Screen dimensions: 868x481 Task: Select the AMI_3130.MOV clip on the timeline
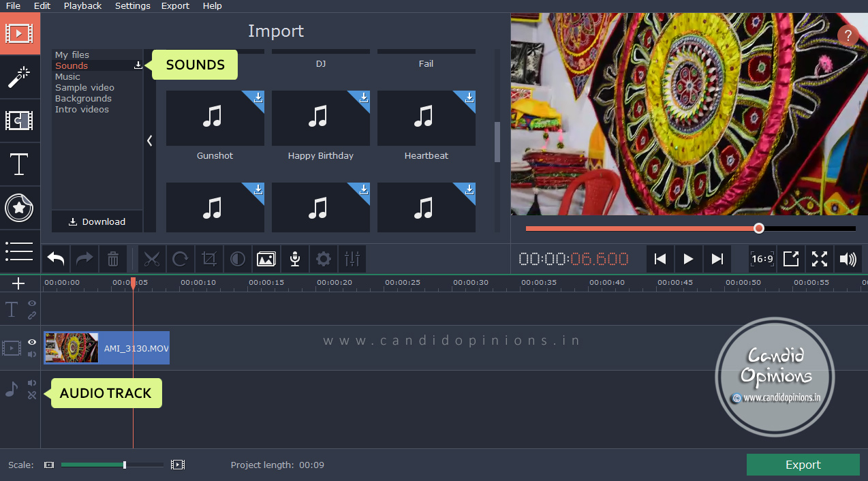106,347
